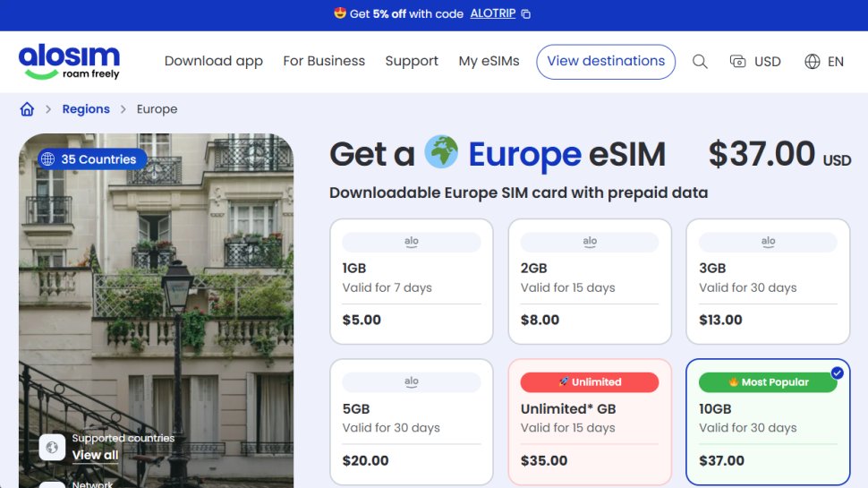Click the language globe icon beside EN
This screenshot has width=868, height=488.
click(813, 62)
